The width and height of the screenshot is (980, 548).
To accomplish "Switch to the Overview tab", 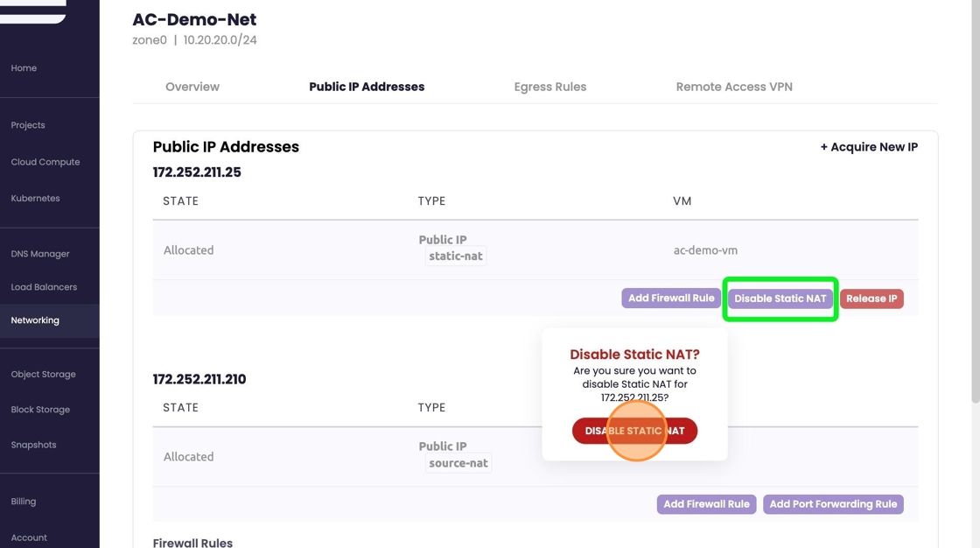I will [x=192, y=87].
